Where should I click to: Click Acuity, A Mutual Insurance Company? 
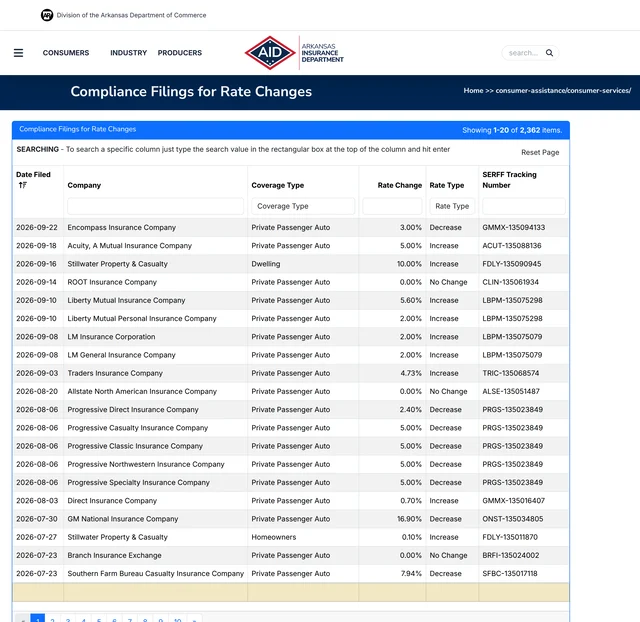(129, 246)
